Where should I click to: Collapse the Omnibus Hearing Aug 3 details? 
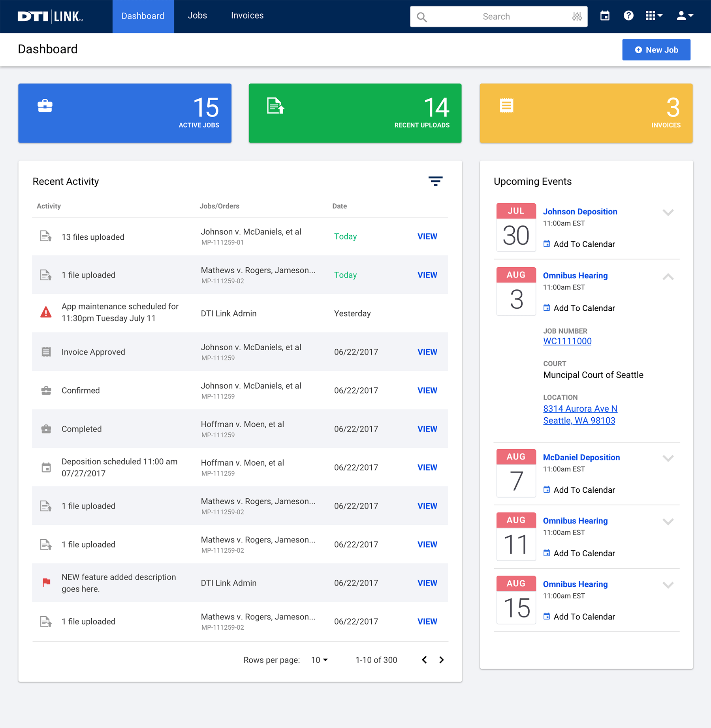[668, 276]
